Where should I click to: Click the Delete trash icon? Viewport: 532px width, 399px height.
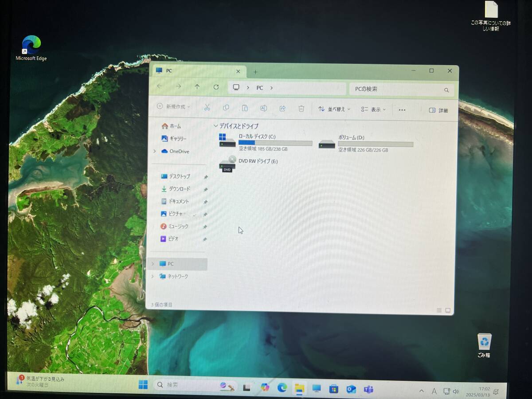(301, 109)
